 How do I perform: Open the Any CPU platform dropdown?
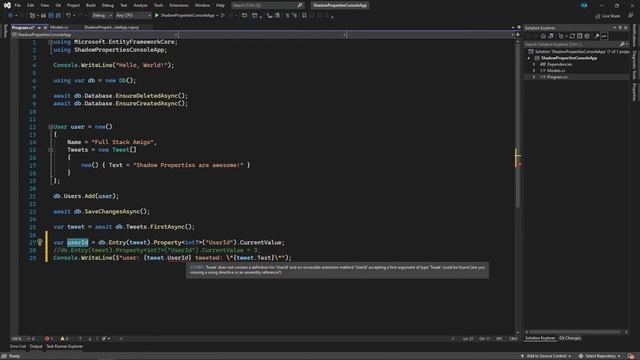133,16
